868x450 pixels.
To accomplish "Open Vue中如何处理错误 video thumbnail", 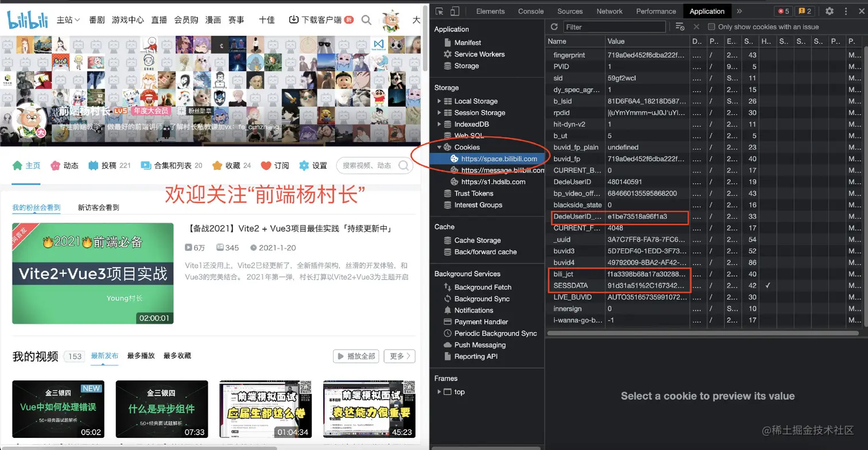I will 58,409.
